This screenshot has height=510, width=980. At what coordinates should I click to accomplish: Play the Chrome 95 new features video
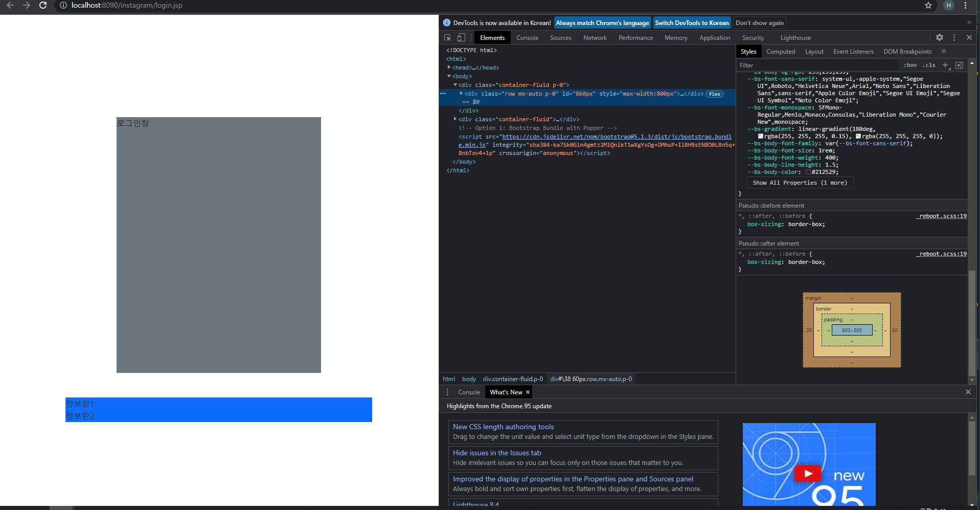[x=808, y=473]
